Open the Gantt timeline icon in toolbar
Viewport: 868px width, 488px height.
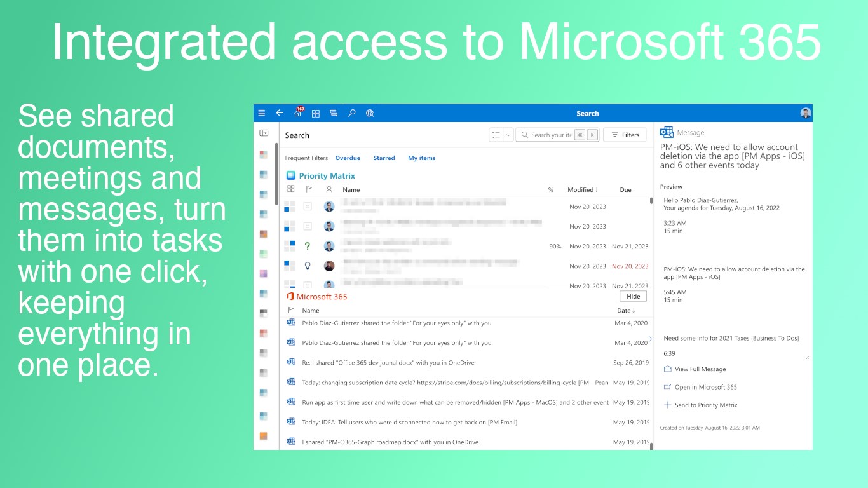click(x=334, y=113)
